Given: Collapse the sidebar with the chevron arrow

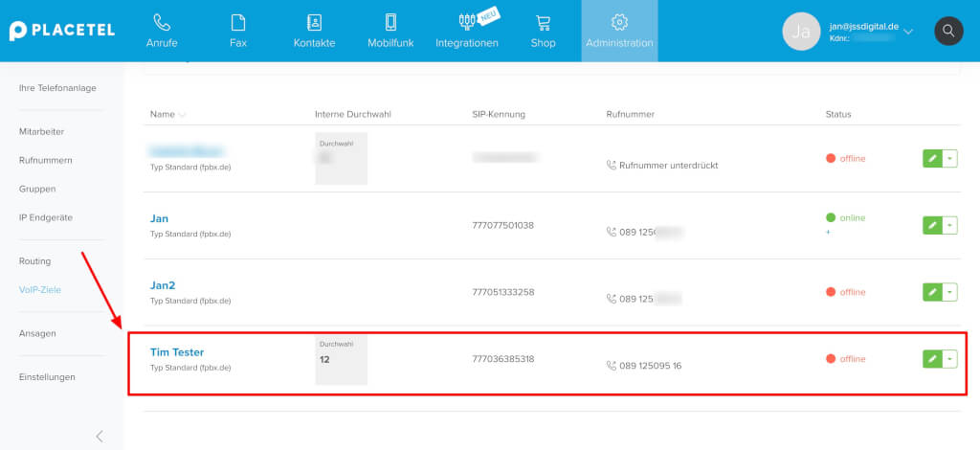Looking at the screenshot, I should (x=100, y=437).
